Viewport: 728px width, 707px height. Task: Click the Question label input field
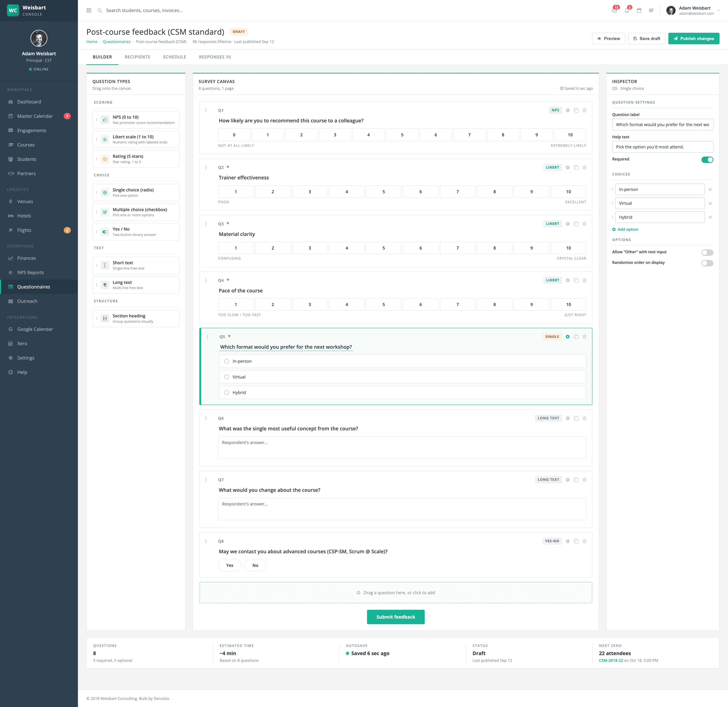(663, 125)
